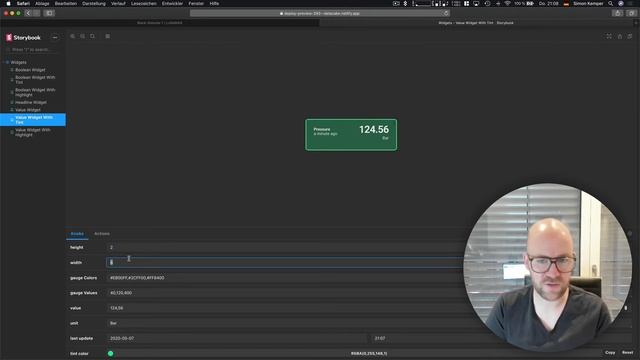This screenshot has height=360, width=640.
Task: Click Safari's share button
Action: [618, 13]
